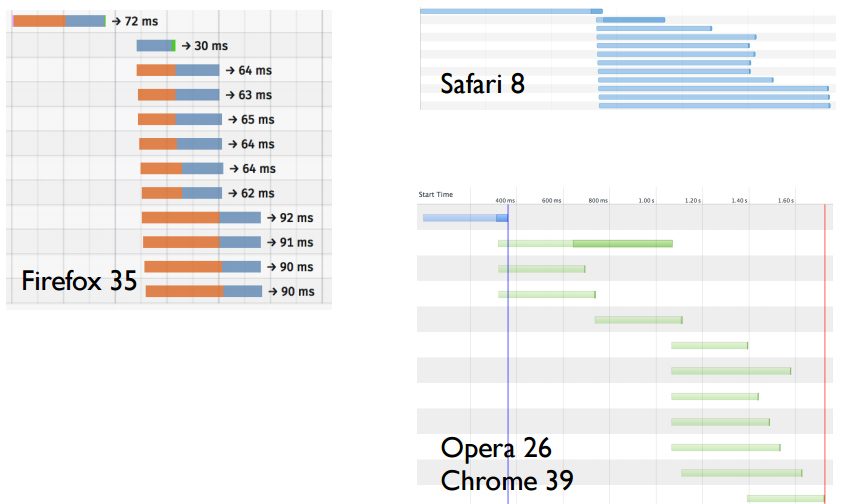842x504 pixels.
Task: Select the red vertical load event marker line
Action: [x=825, y=354]
